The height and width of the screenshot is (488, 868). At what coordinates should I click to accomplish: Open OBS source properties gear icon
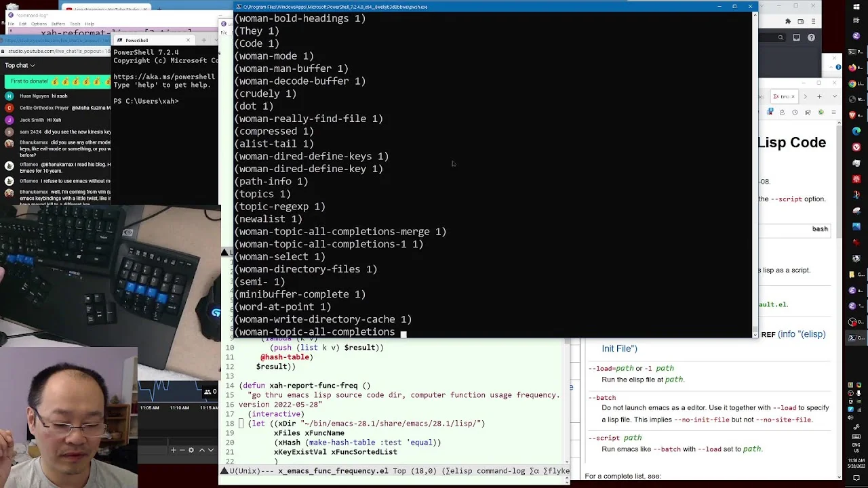(x=191, y=450)
